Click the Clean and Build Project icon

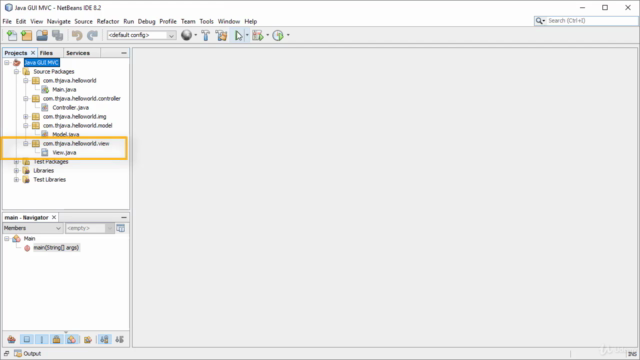point(221,36)
